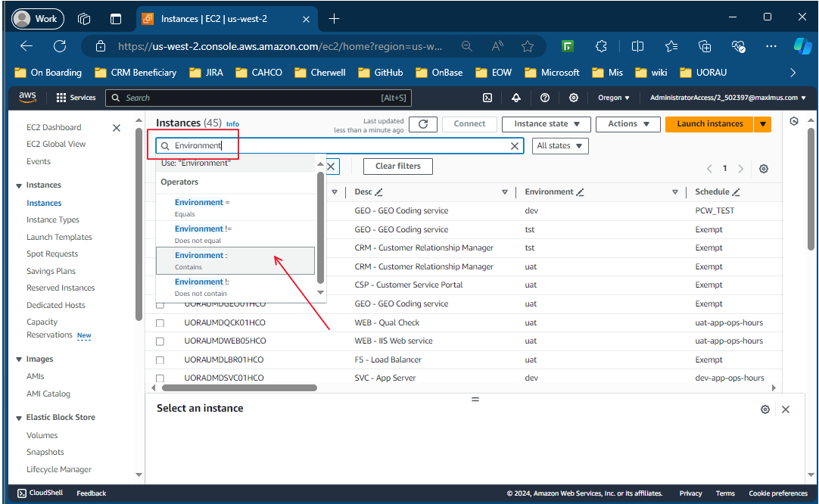The width and height of the screenshot is (819, 504).
Task: Select checkbox for UORAUMDQCK01HCO
Action: [x=160, y=323]
